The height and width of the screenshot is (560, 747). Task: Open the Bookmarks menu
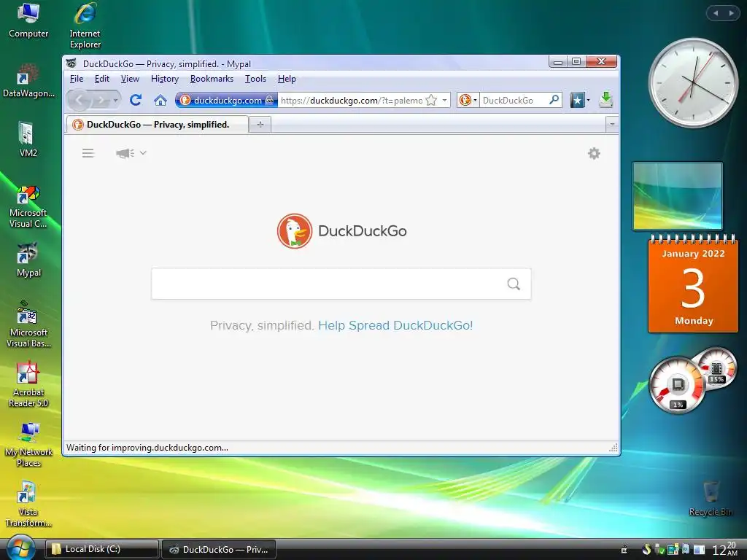point(212,79)
